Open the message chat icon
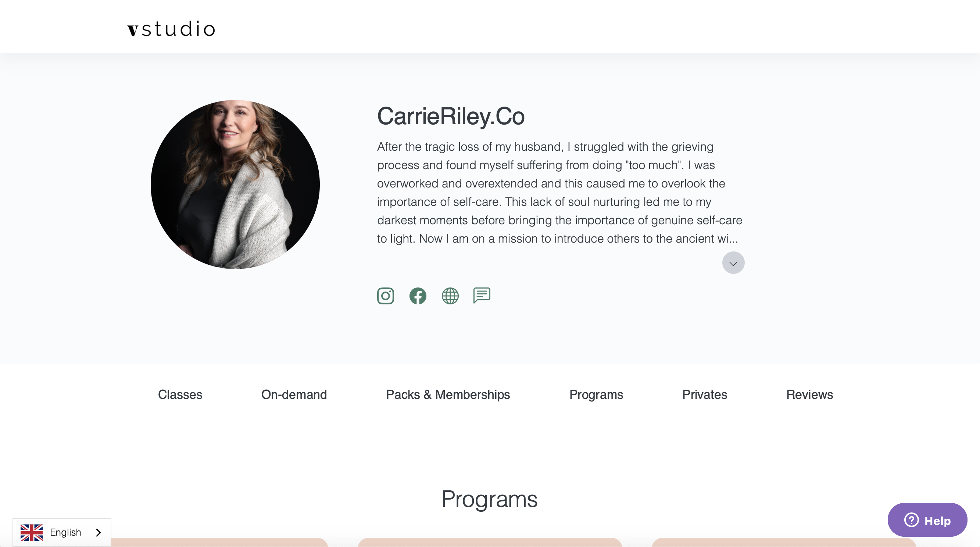 coord(482,295)
